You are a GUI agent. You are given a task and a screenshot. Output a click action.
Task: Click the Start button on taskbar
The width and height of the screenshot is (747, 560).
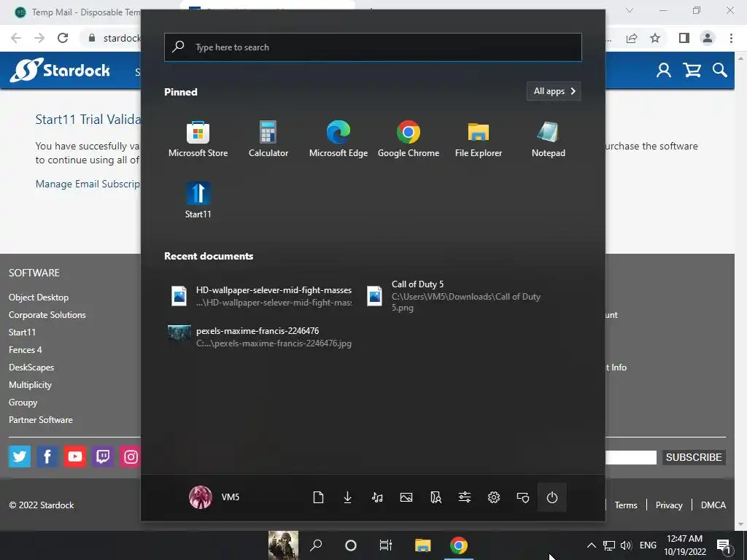[284, 545]
